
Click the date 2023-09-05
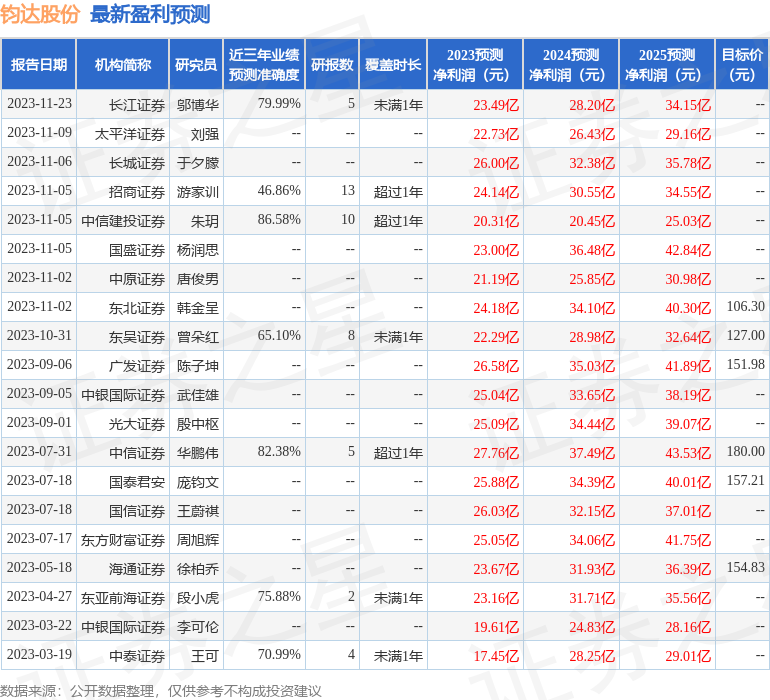click(39, 393)
